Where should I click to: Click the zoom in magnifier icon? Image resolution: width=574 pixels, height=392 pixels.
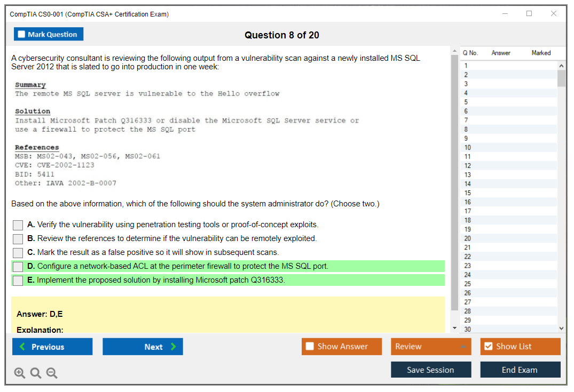click(x=20, y=373)
